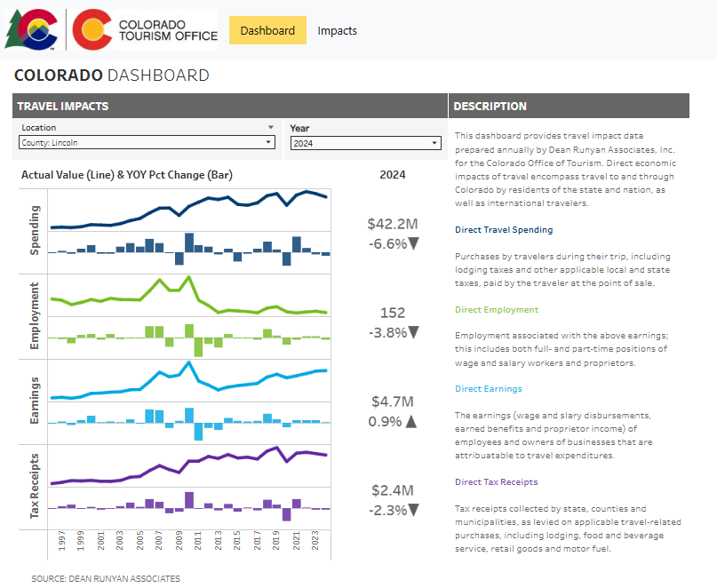Select the Dashboard tab
The width and height of the screenshot is (717, 588).
tap(267, 29)
